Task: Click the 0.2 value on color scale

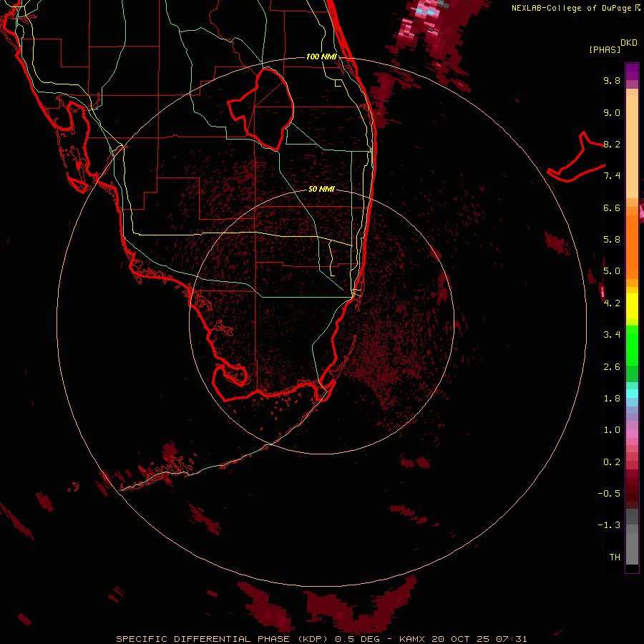Action: pyautogui.click(x=612, y=462)
